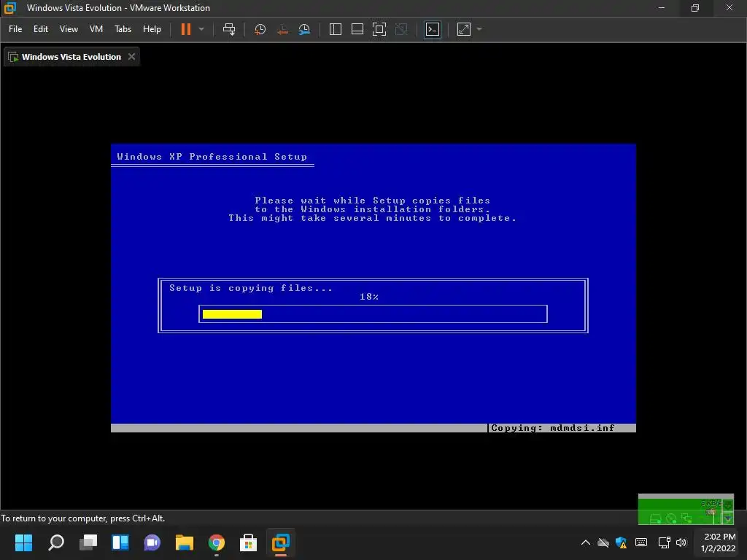Select the Windows Vista Evolution tab
Image resolution: width=747 pixels, height=560 pixels.
[71, 57]
